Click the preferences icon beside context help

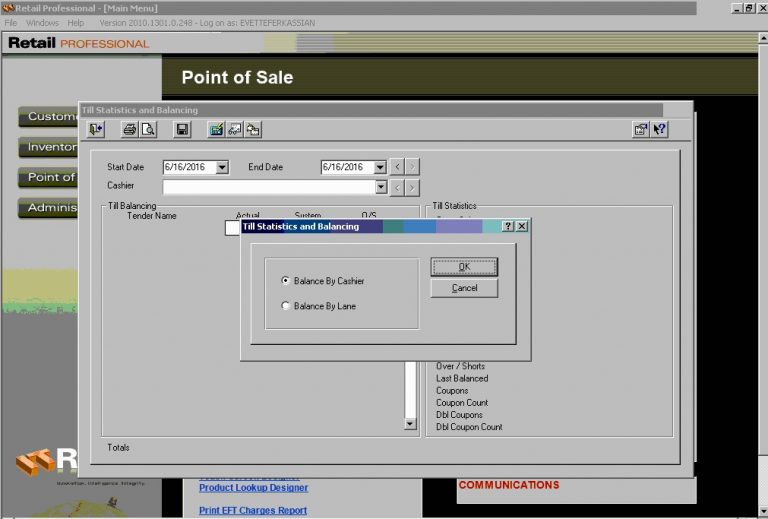click(x=641, y=129)
